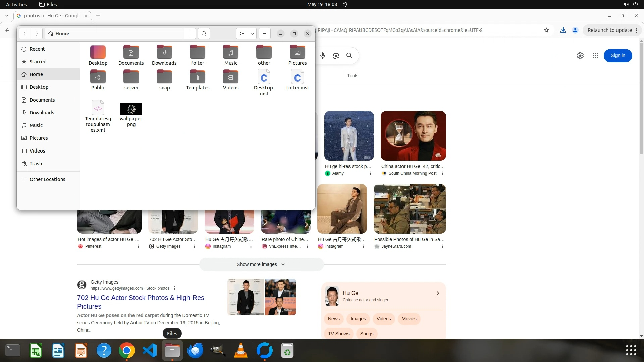Open Google apps grid icon
644x362 pixels.
596,56
